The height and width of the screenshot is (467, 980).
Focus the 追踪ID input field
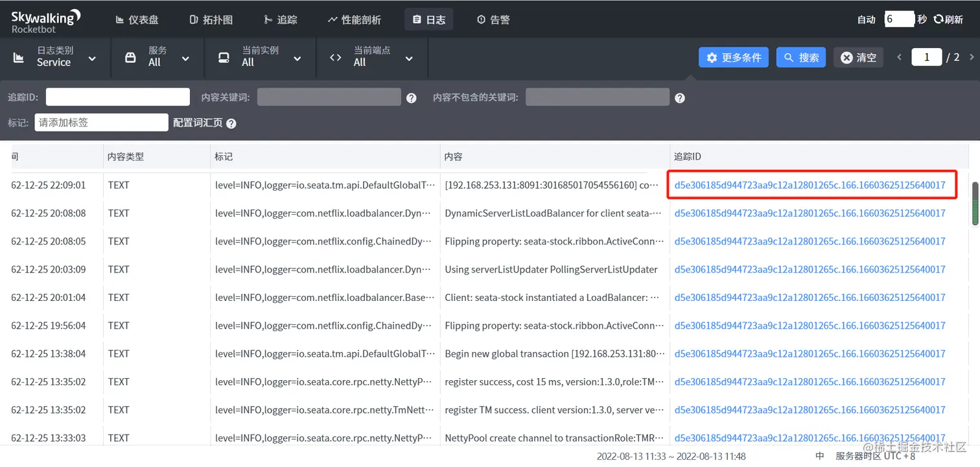coord(118,97)
